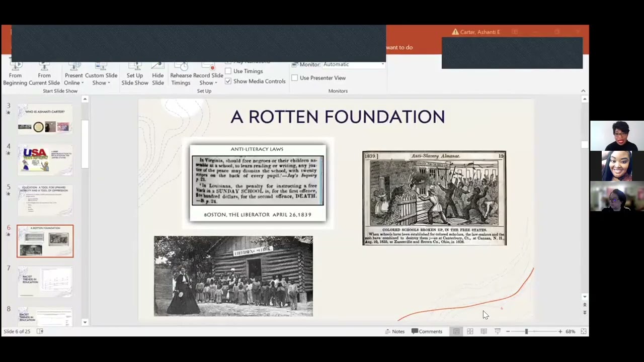Image resolution: width=644 pixels, height=362 pixels.
Task: Switch to Reading View
Action: point(484,331)
